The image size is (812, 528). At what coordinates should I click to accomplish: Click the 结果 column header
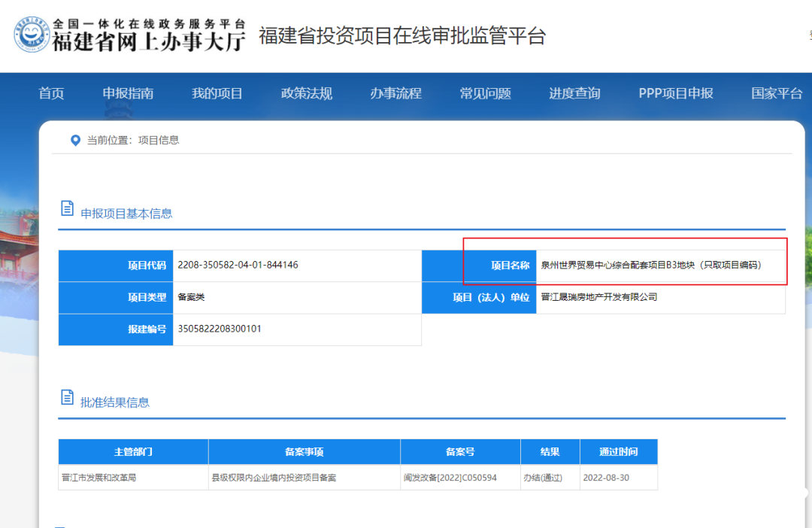point(550,452)
